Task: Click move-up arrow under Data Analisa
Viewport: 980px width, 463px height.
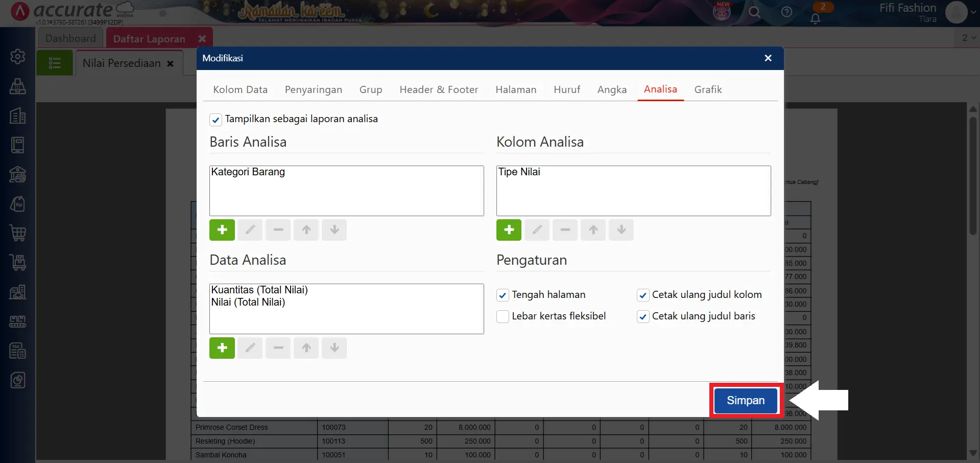Action: click(x=306, y=348)
